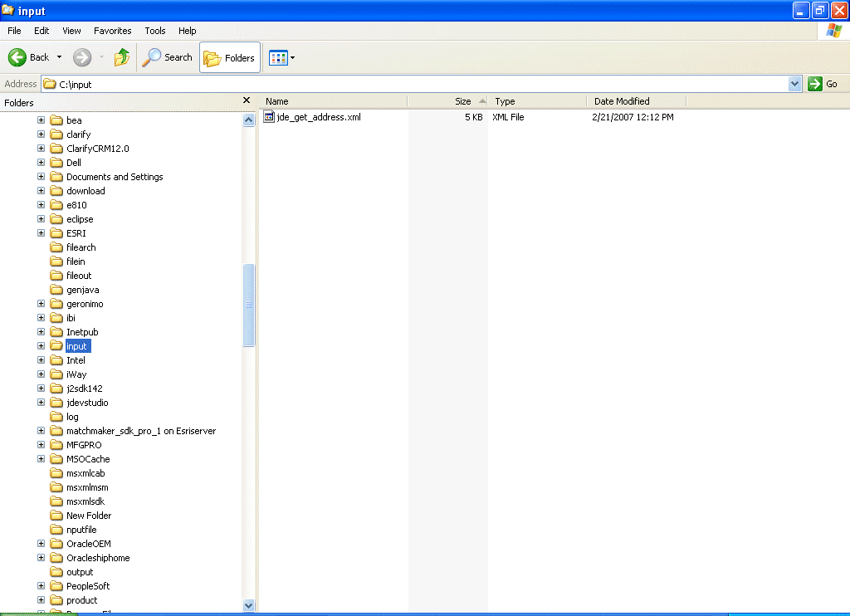Collapse the input folder tree node
Viewport: 850px width, 616px height.
coord(41,345)
